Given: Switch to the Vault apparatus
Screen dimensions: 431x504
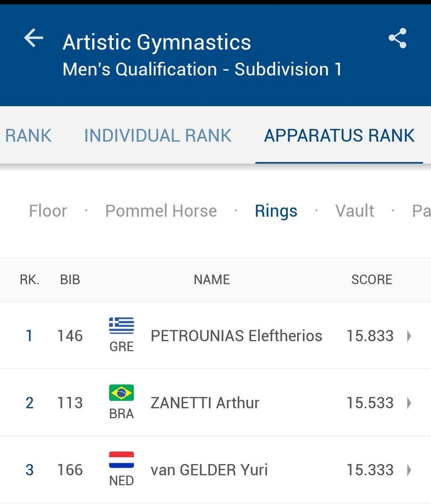Looking at the screenshot, I should click(x=354, y=211).
